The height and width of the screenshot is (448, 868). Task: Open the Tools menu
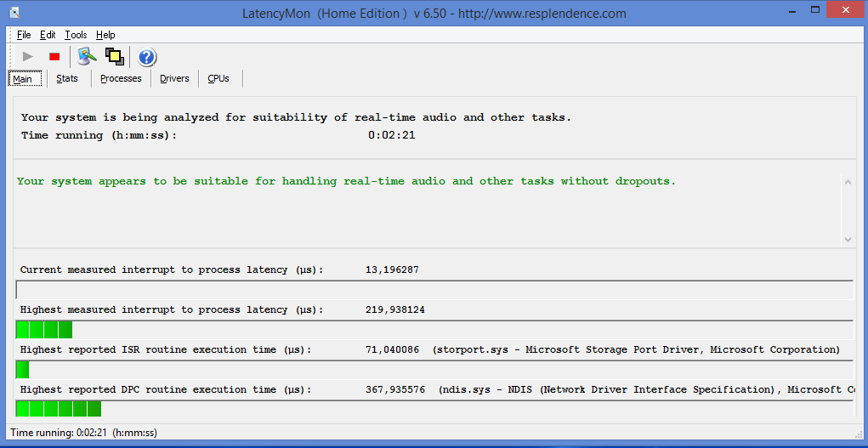76,35
